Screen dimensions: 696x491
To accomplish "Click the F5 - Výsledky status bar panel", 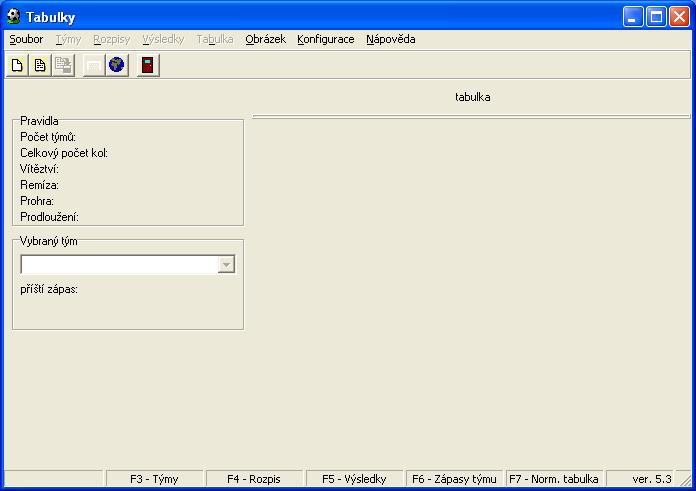I will tap(354, 479).
